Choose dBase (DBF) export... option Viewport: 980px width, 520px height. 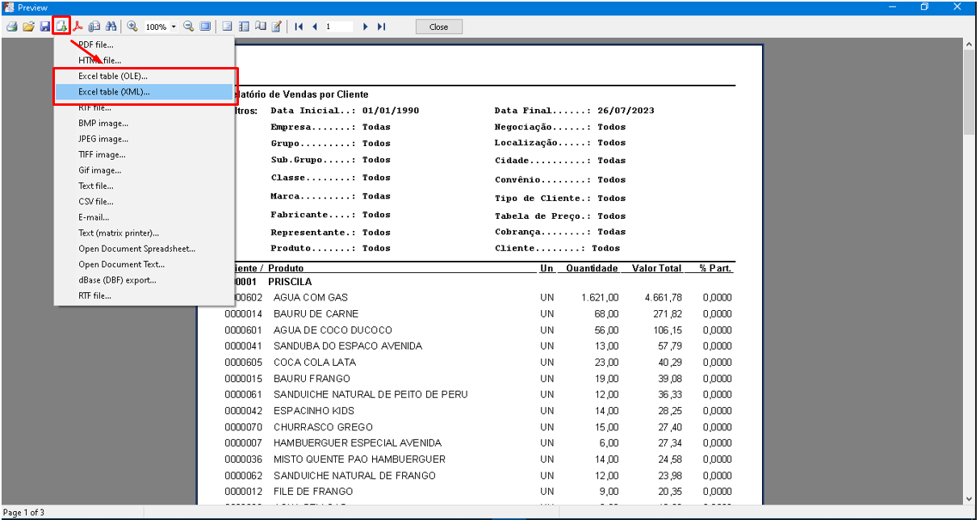coord(118,280)
